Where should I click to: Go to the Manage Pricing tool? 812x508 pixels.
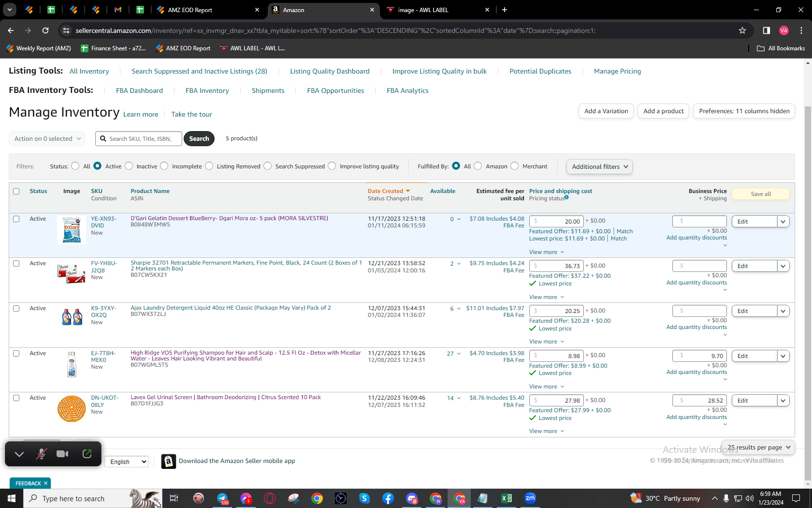click(x=617, y=71)
